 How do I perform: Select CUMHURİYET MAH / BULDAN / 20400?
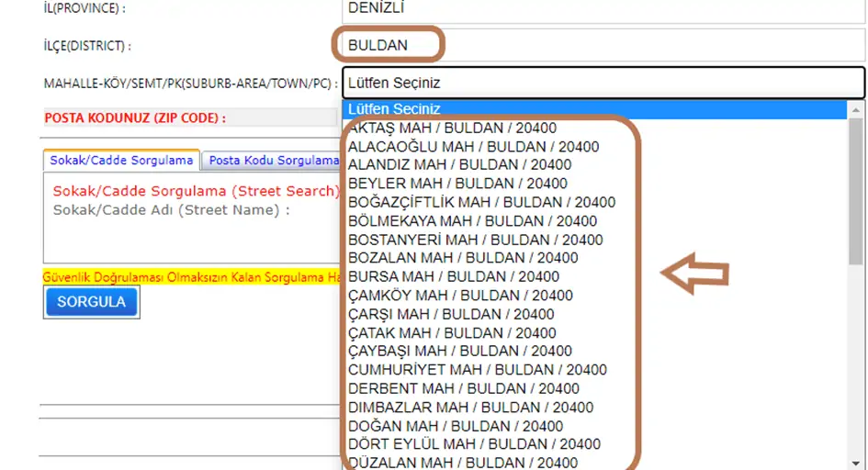[x=478, y=370]
